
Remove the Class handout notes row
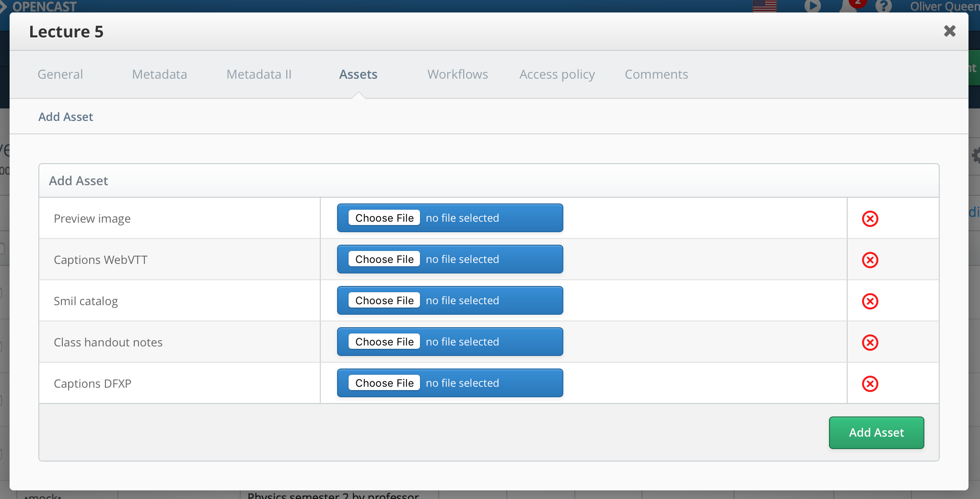tap(870, 343)
